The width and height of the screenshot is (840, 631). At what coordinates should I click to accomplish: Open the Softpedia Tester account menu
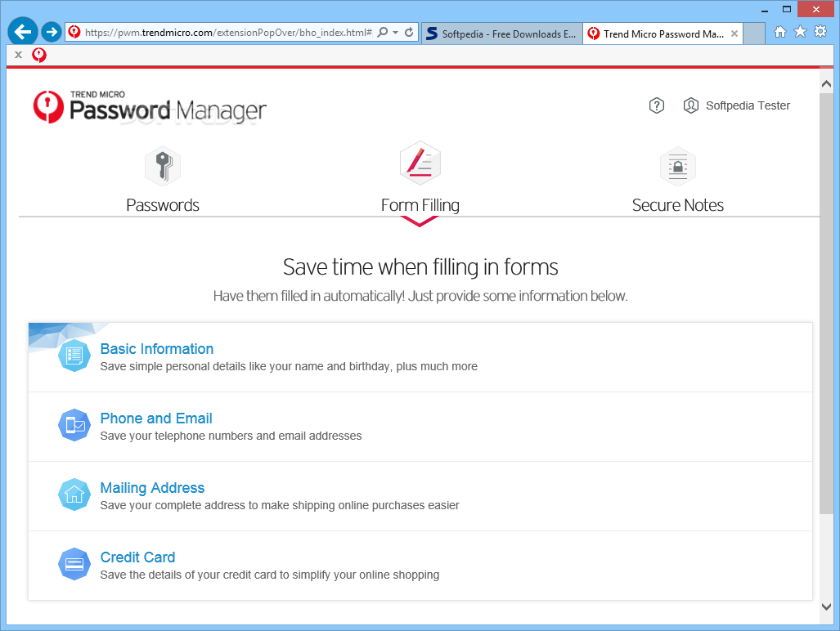748,105
